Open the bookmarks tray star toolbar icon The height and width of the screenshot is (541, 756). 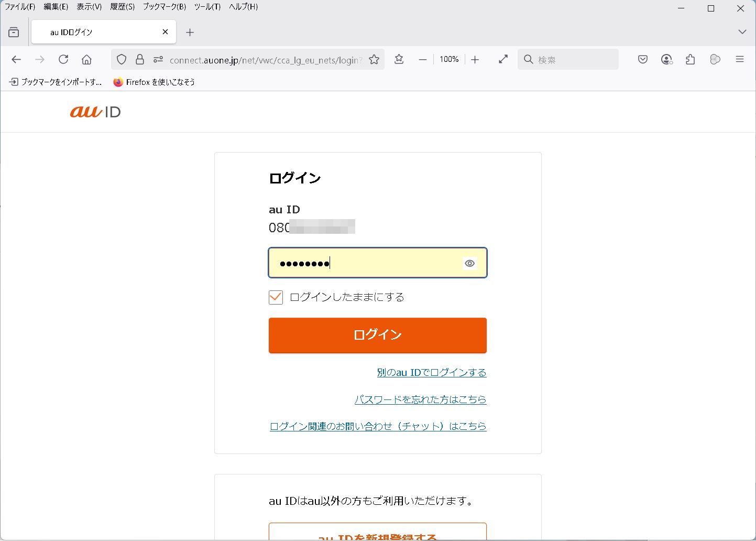click(x=399, y=60)
